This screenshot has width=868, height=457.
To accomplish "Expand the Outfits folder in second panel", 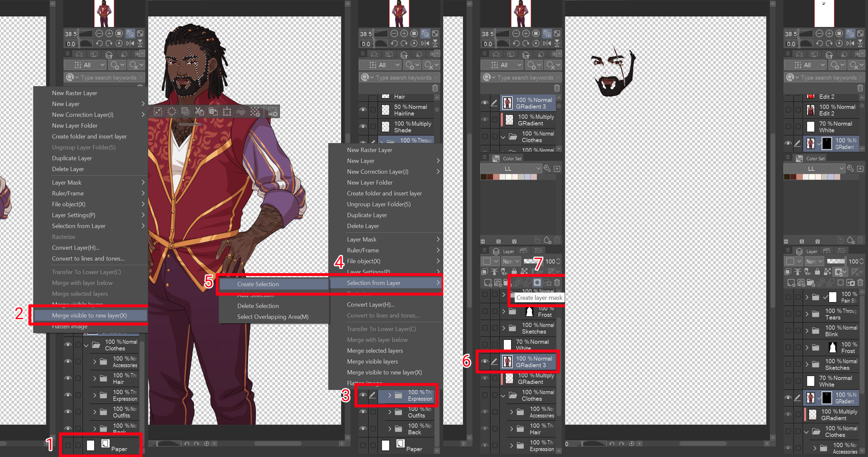I will point(390,412).
